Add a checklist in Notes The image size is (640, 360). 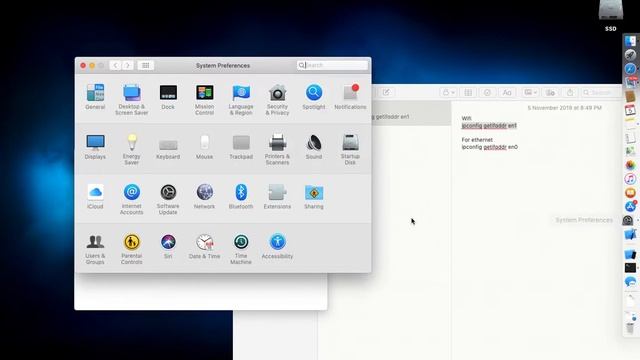(487, 93)
